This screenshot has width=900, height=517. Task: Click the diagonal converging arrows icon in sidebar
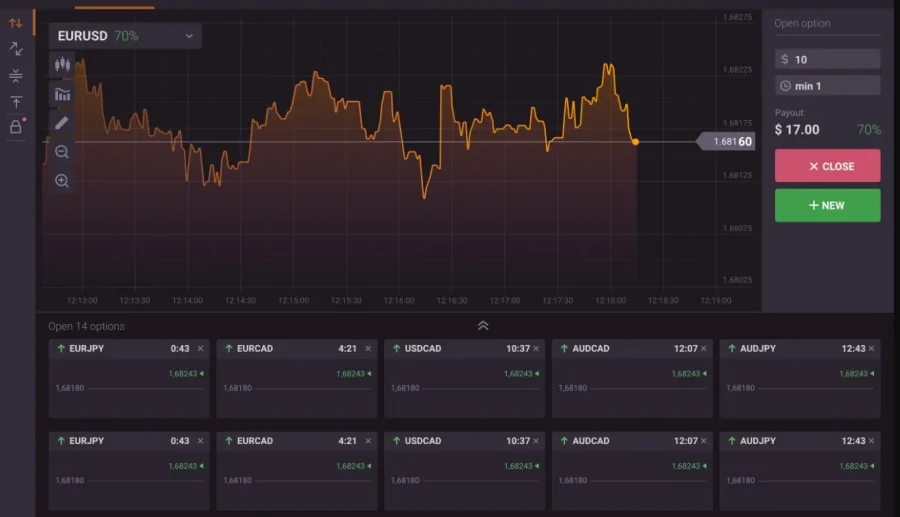point(16,49)
